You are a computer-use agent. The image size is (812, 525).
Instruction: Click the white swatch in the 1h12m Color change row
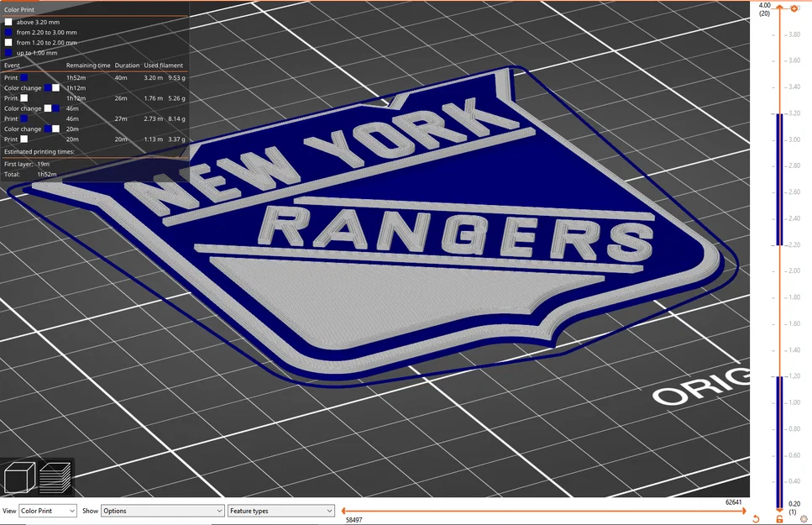[55, 87]
